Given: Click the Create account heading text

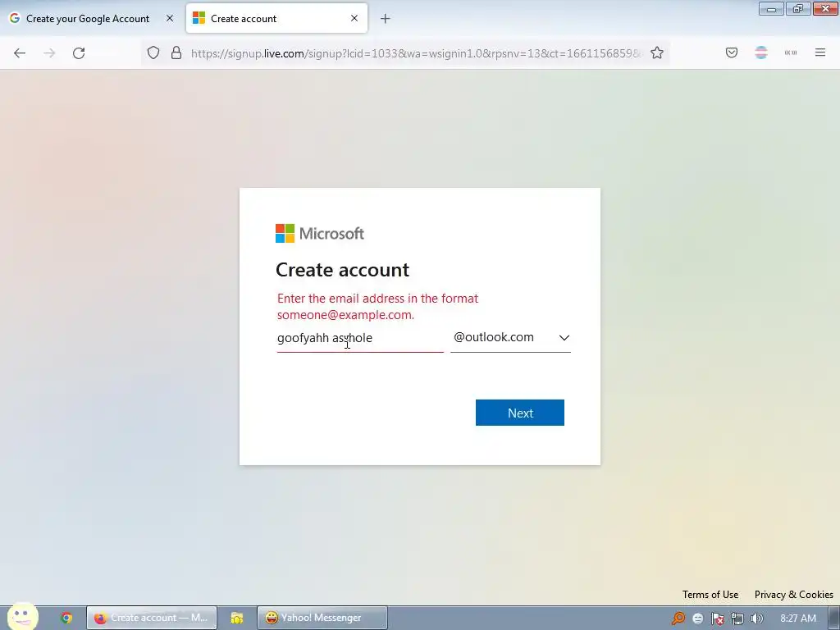Looking at the screenshot, I should (342, 269).
